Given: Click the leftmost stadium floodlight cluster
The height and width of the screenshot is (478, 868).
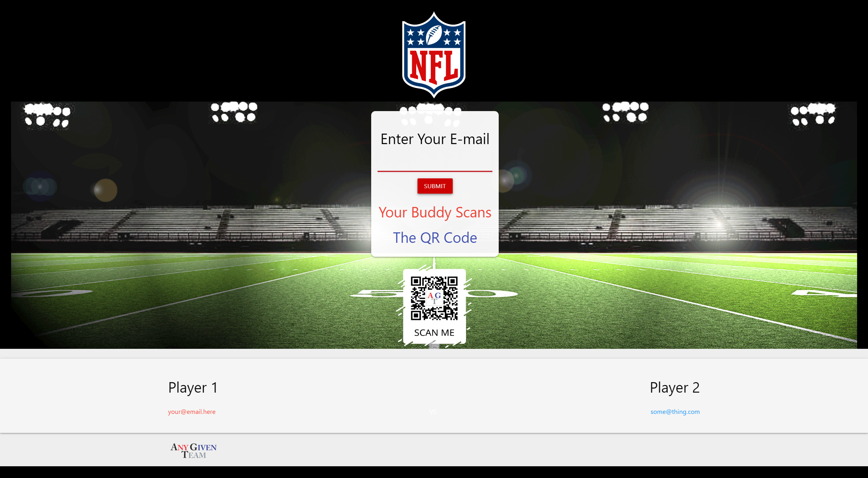Looking at the screenshot, I should (x=47, y=115).
